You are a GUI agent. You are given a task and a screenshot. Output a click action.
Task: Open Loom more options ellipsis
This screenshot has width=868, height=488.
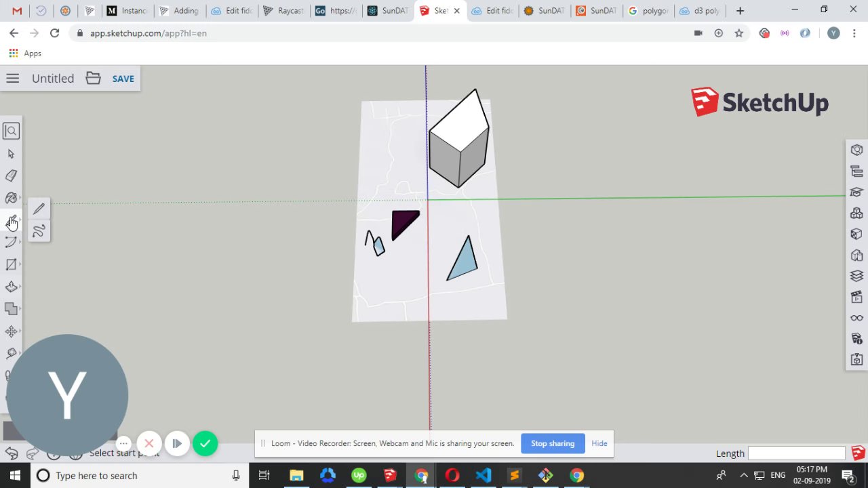123,444
